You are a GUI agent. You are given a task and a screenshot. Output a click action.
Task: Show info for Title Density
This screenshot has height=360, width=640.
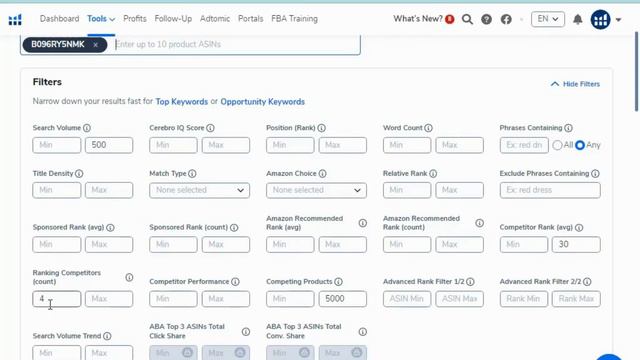(x=79, y=174)
